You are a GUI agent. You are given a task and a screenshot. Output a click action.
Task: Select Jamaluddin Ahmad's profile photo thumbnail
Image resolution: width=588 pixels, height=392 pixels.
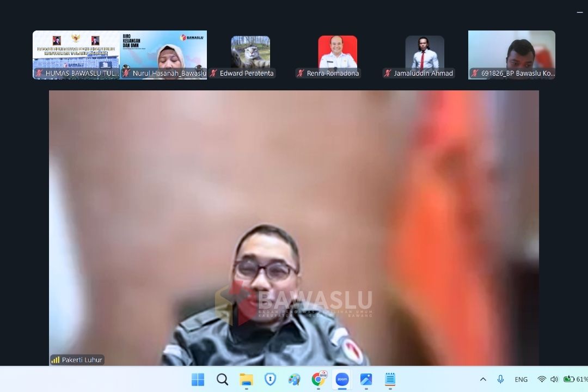coord(425,52)
